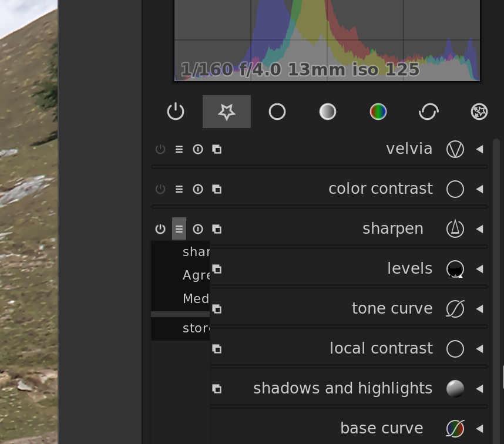Open the correction group circular arrows tab
This screenshot has width=504, height=444.
point(429,112)
